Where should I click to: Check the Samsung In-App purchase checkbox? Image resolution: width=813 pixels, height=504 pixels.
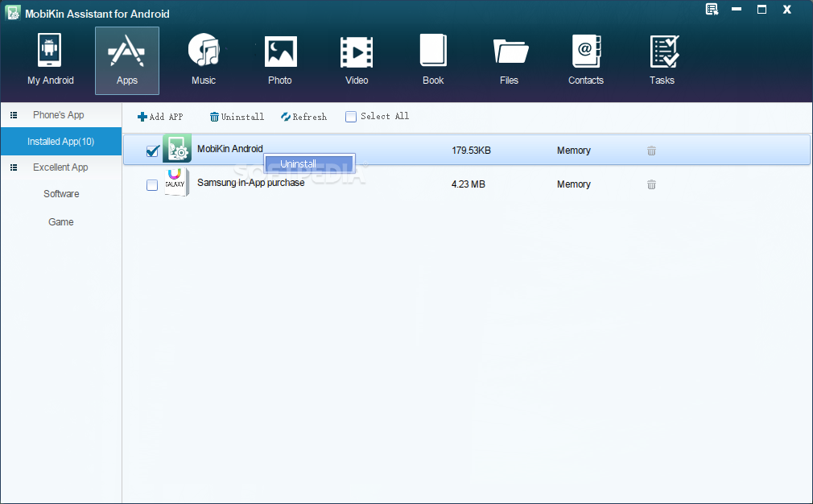point(152,185)
